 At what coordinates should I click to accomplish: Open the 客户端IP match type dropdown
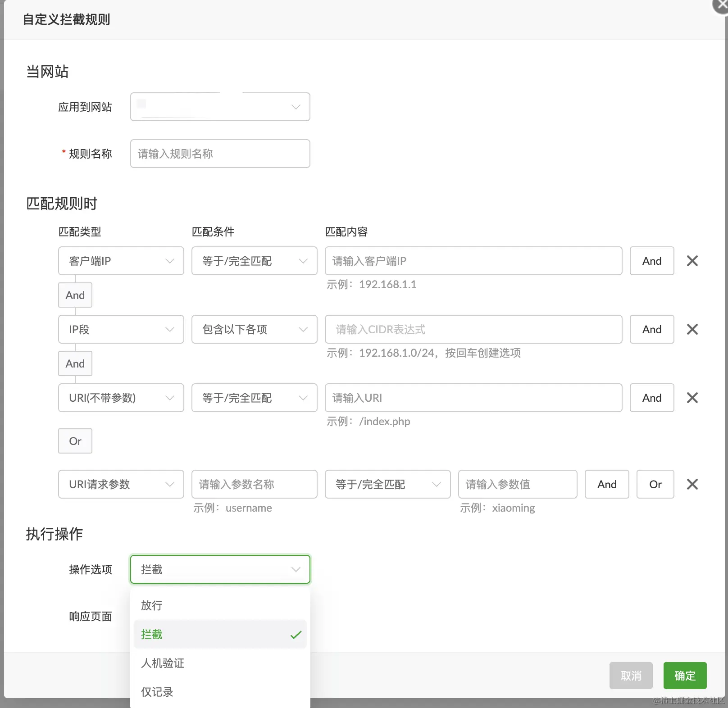point(121,261)
